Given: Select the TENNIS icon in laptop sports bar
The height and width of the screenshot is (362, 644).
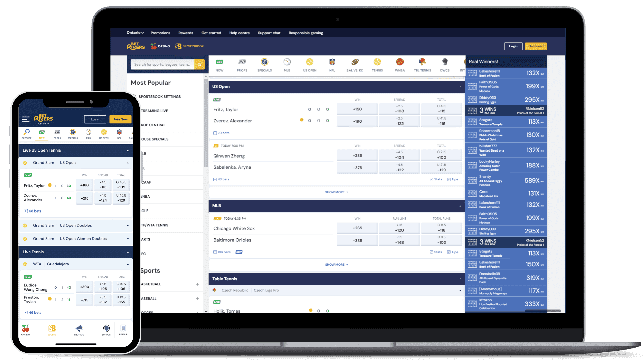Looking at the screenshot, I should [x=377, y=65].
